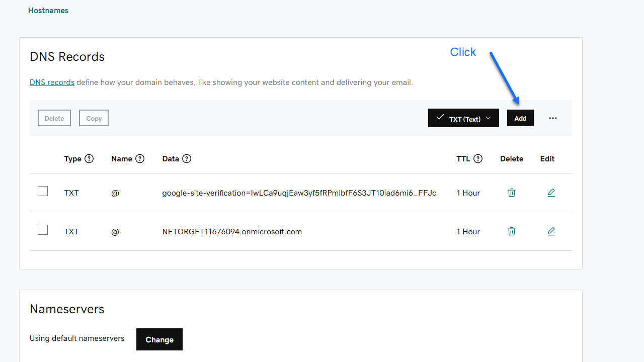This screenshot has width=644, height=362.
Task: Click the Delete column header in table
Action: click(512, 159)
